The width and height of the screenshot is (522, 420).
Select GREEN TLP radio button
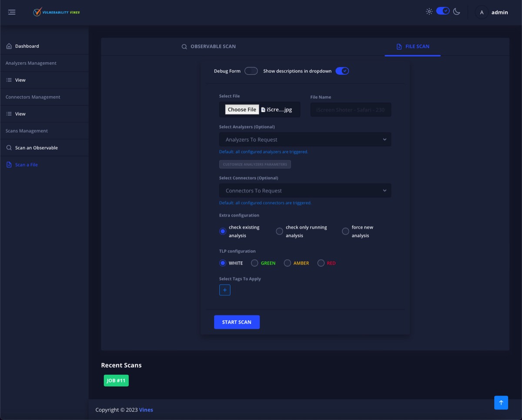click(x=254, y=263)
